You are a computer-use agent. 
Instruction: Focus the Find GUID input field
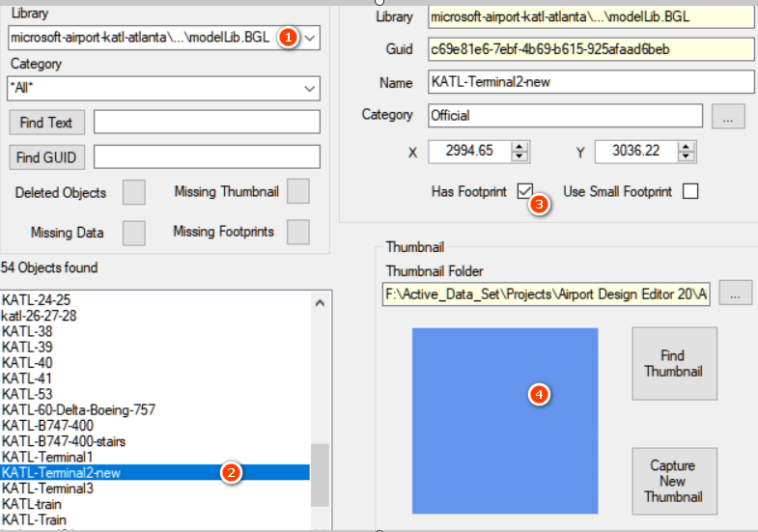(x=207, y=156)
